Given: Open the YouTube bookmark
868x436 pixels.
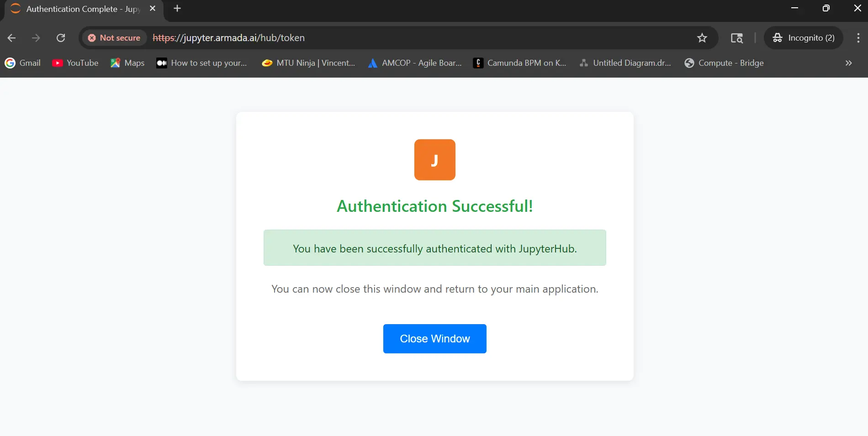Looking at the screenshot, I should [75, 63].
